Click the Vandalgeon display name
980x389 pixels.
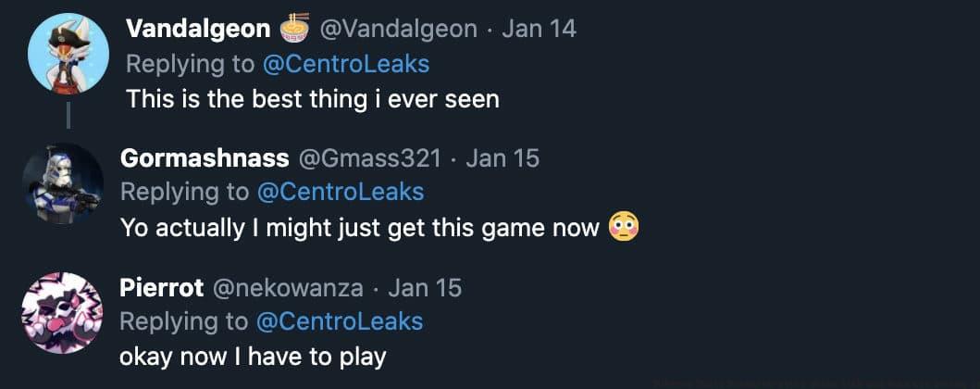coord(197,29)
